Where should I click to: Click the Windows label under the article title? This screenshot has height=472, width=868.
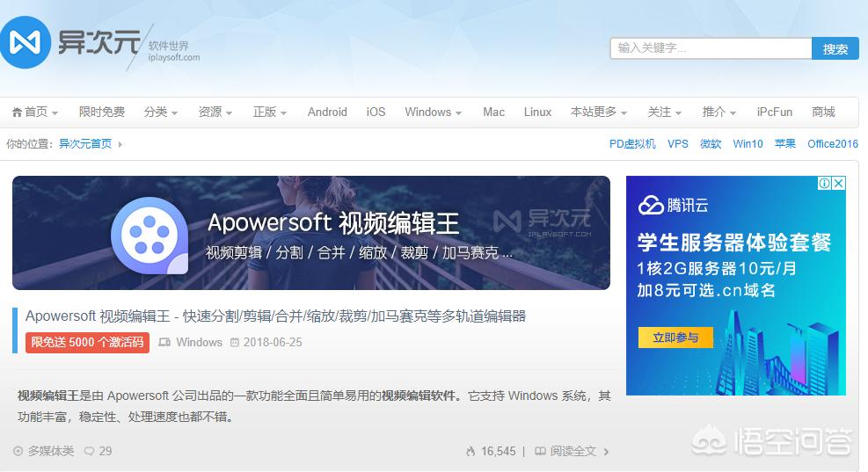(x=200, y=343)
